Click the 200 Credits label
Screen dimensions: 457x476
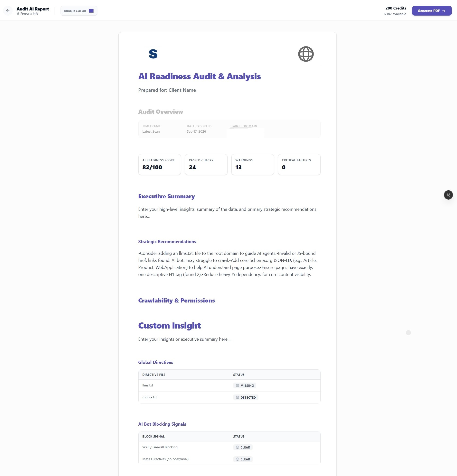tap(396, 8)
